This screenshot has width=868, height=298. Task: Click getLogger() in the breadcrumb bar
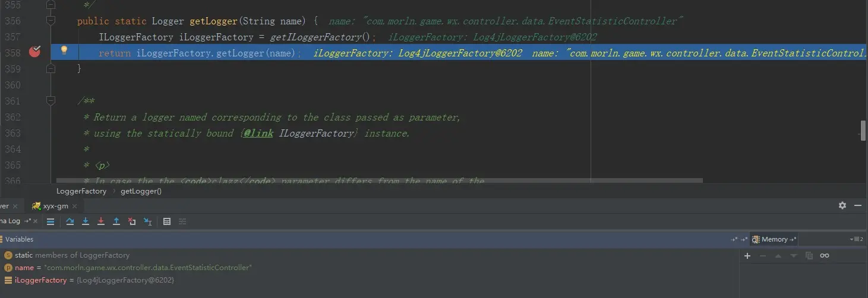pos(141,191)
